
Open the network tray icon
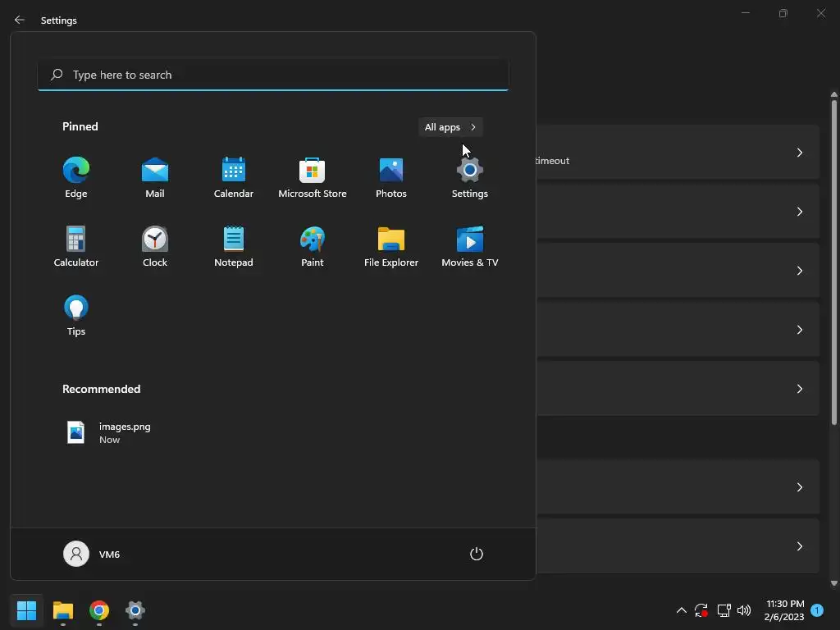pos(724,610)
